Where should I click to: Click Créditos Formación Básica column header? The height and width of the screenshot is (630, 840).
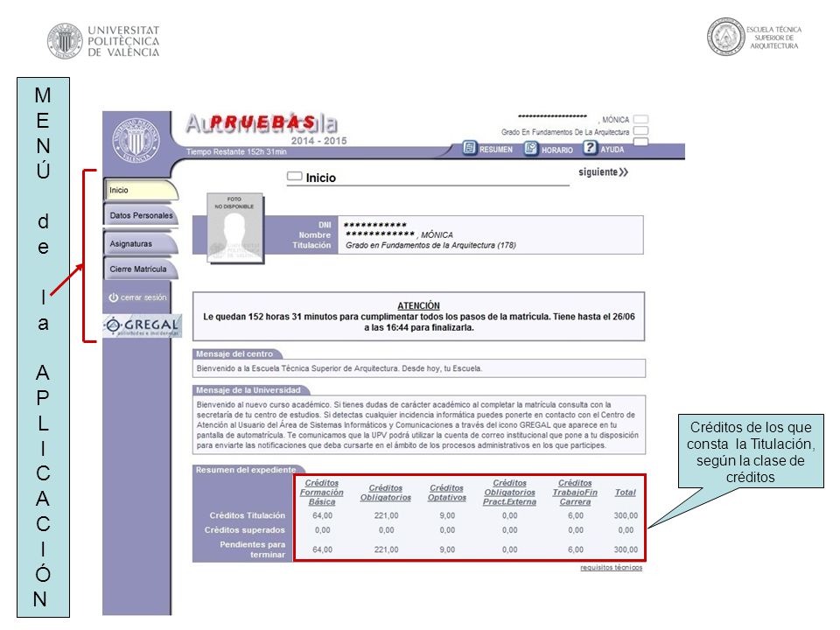[322, 493]
